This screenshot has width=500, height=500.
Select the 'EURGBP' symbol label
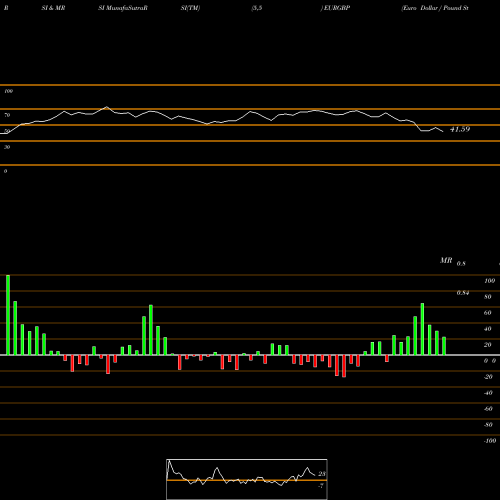pos(337,8)
